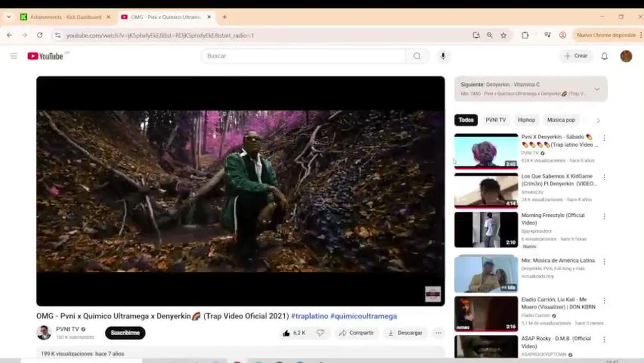Reload the page
The width and height of the screenshot is (644, 363).
[40, 35]
